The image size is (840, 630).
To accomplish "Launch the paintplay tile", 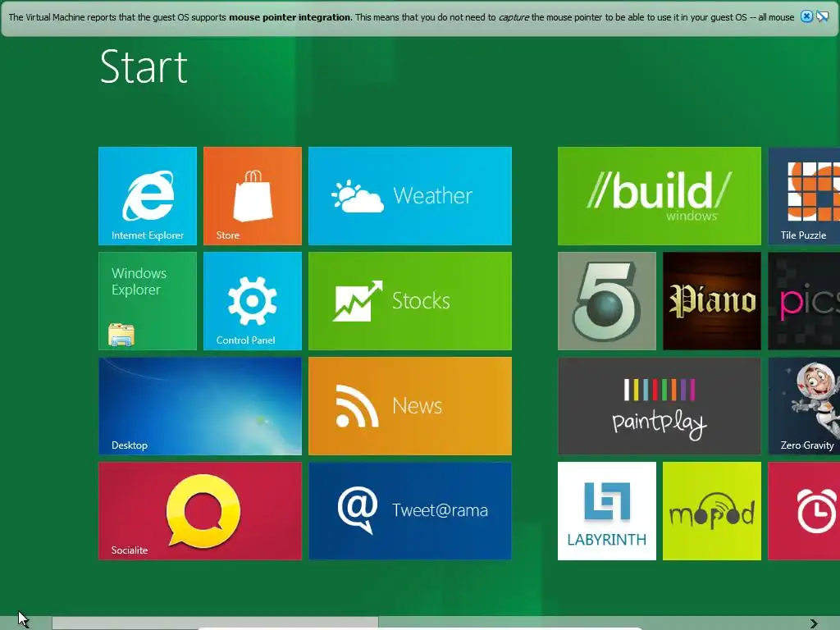I will click(x=659, y=406).
